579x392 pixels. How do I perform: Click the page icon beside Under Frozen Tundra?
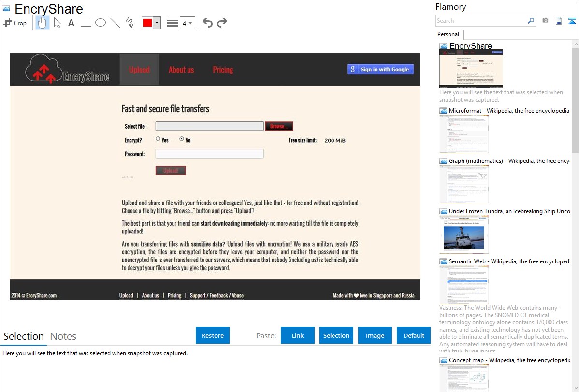point(443,211)
